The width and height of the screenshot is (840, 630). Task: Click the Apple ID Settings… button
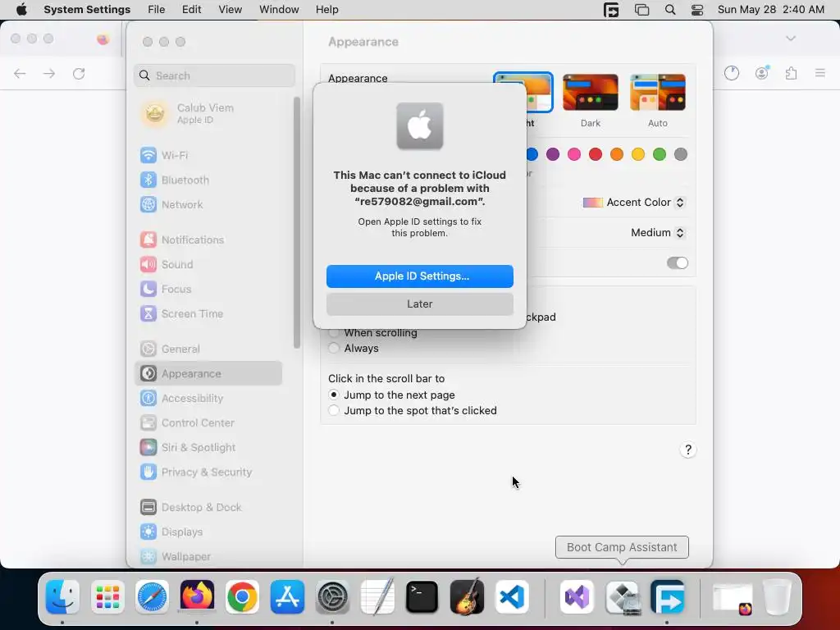(420, 276)
